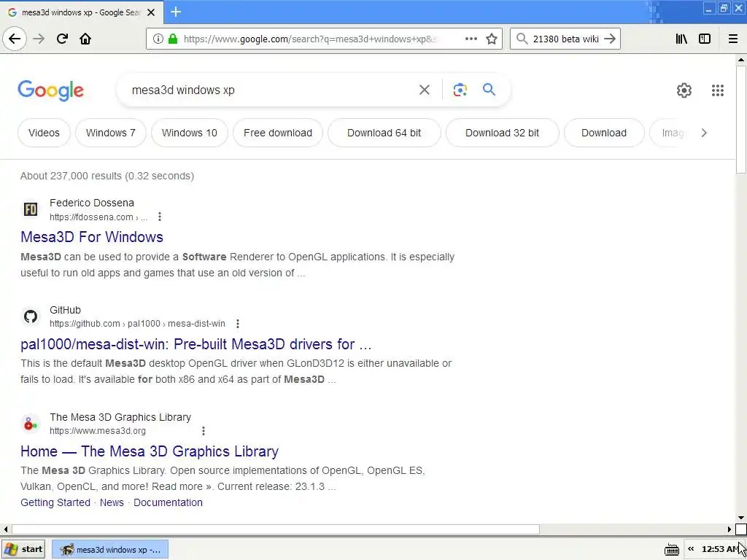747x560 pixels.
Task: Focus the Google search input field
Action: tap(271, 90)
